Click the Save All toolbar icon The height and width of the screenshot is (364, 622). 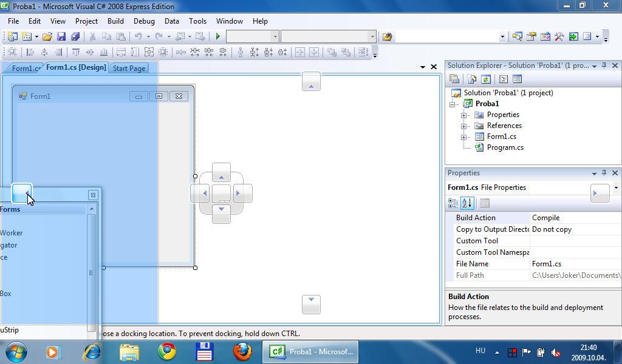coord(75,37)
